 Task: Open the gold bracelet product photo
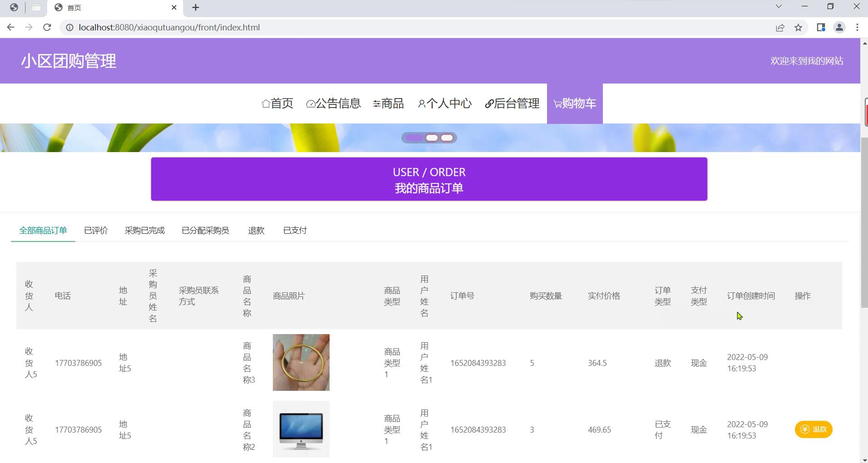pyautogui.click(x=301, y=362)
